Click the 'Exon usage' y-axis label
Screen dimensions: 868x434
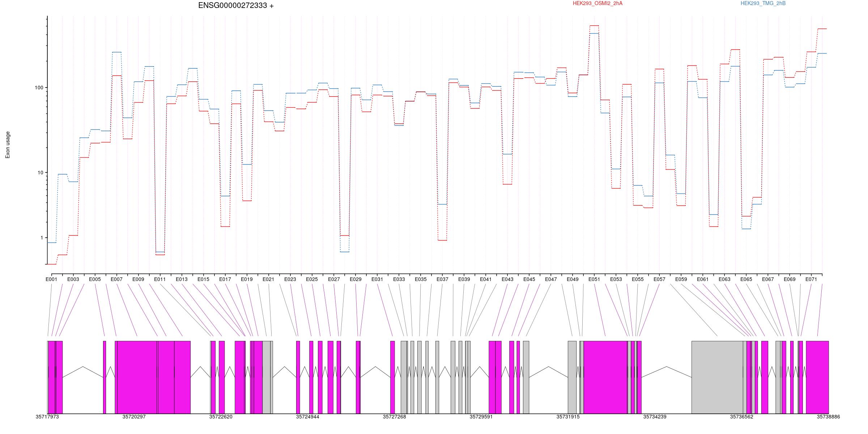point(8,145)
